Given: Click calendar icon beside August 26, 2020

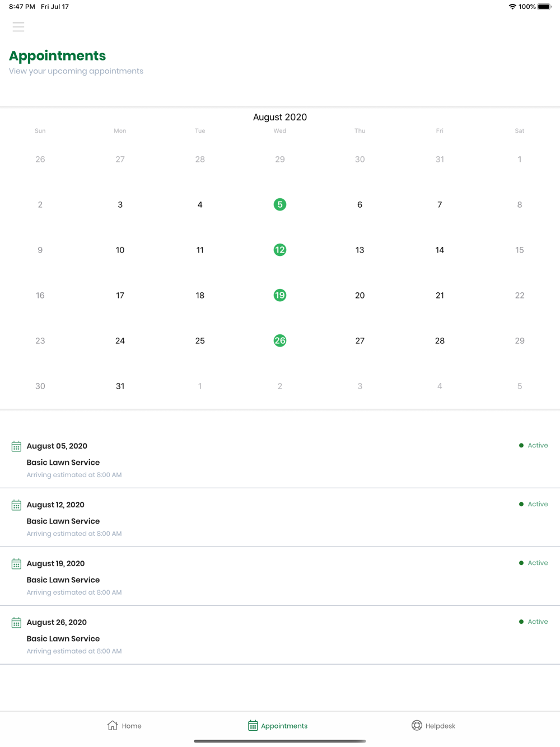Looking at the screenshot, I should click(x=16, y=623).
